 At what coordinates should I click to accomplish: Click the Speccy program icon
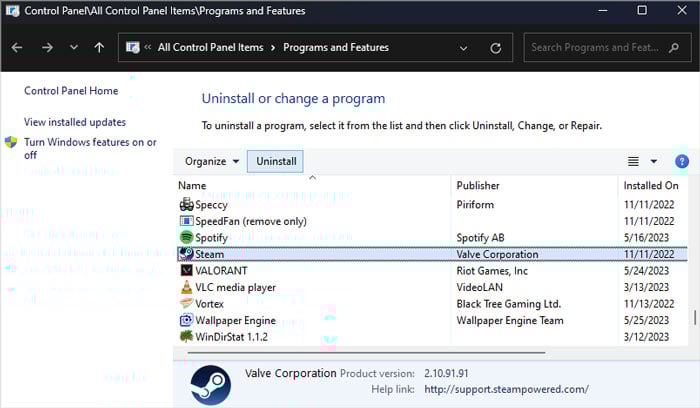[186, 204]
